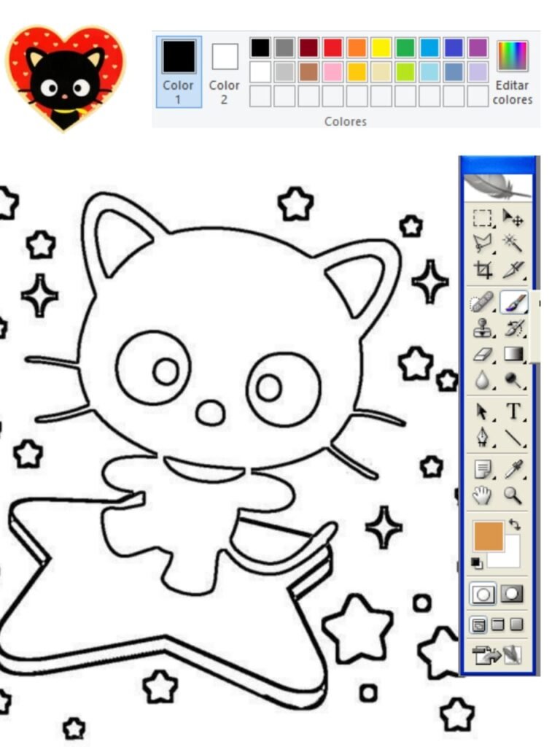
Task: Select Color 1 in Paint palette
Action: (x=179, y=71)
